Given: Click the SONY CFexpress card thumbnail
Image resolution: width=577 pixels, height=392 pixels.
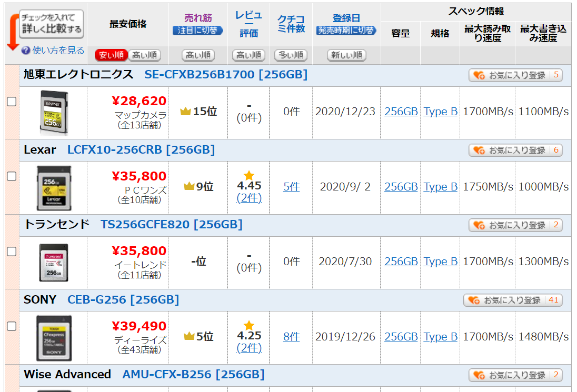Looking at the screenshot, I should [54, 338].
